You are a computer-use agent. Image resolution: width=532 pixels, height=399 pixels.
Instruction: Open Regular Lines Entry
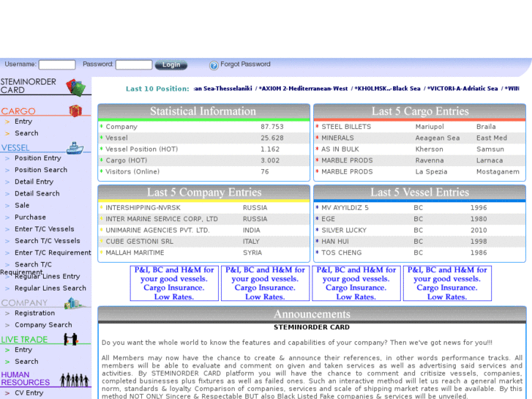[47, 277]
